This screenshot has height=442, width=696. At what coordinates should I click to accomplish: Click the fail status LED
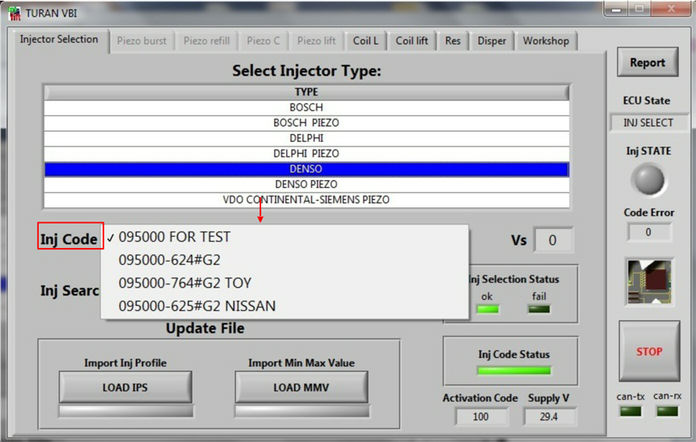(538, 308)
